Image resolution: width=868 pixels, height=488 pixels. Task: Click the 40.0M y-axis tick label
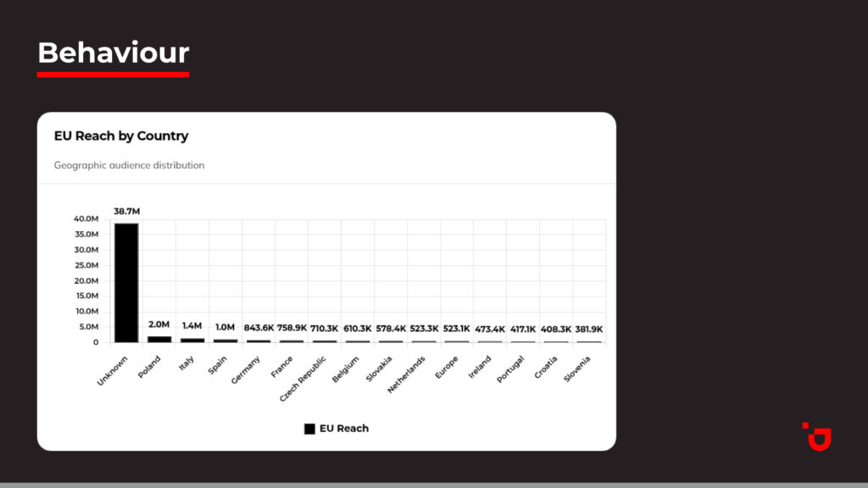point(86,219)
